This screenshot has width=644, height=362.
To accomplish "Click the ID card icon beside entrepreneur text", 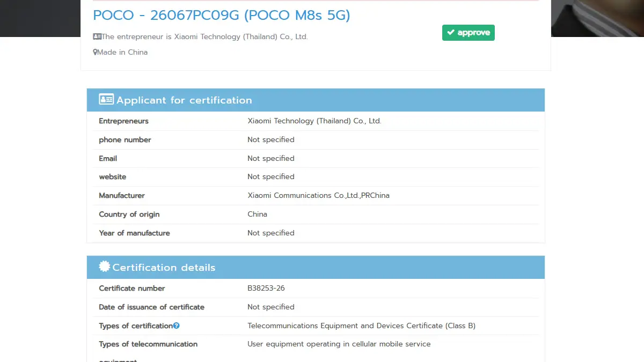I will tap(97, 37).
